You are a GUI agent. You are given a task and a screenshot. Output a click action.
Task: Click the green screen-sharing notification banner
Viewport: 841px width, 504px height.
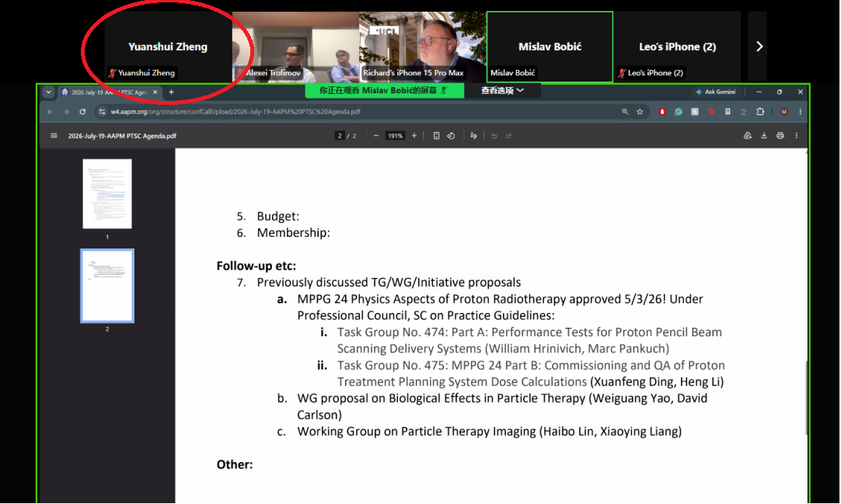coord(385,91)
